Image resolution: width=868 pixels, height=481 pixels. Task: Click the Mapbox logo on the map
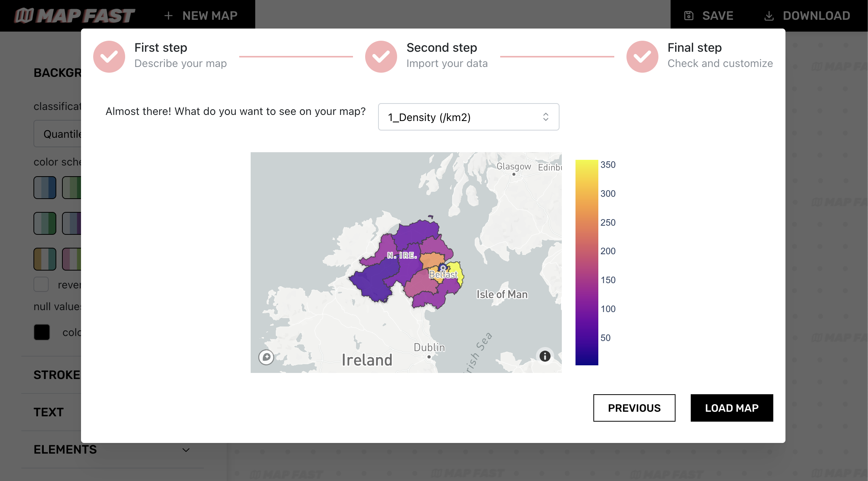(x=266, y=357)
